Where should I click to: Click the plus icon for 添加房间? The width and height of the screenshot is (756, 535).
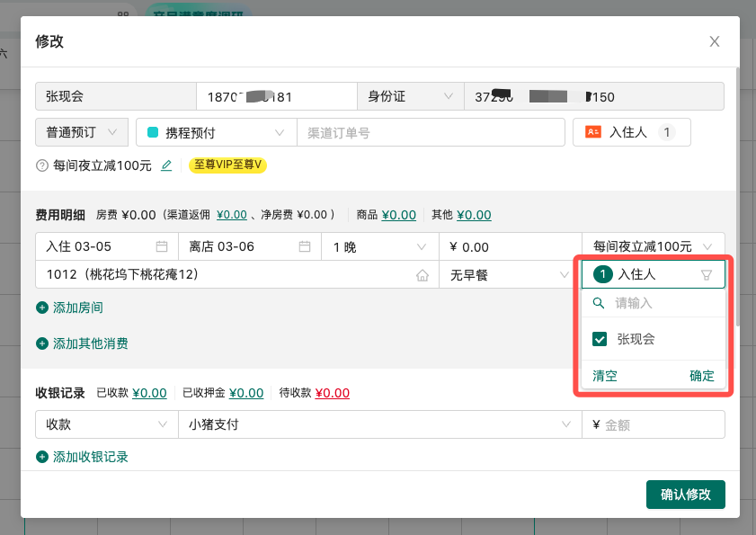click(42, 308)
